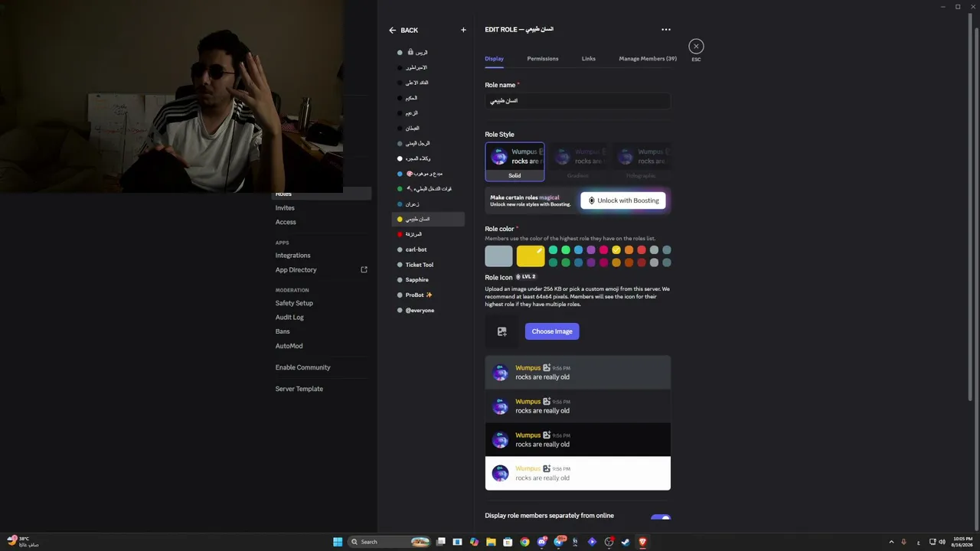
Task: Open the three-dot role options menu
Action: point(666,30)
